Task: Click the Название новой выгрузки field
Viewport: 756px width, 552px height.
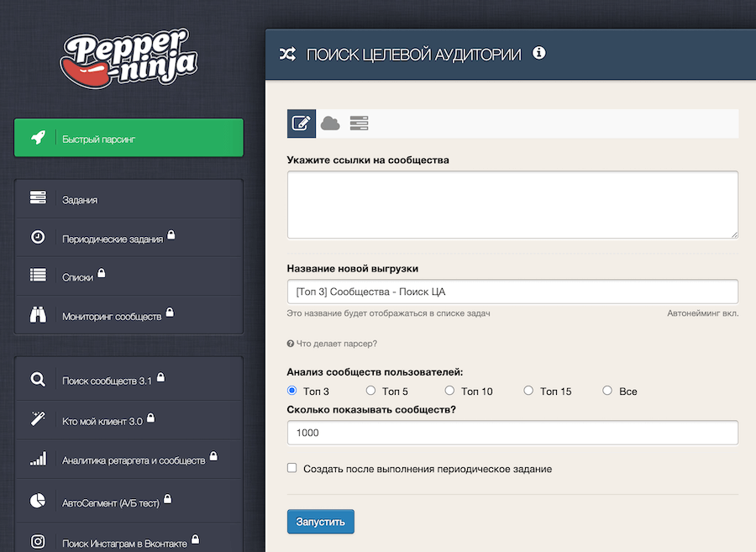Action: click(512, 292)
